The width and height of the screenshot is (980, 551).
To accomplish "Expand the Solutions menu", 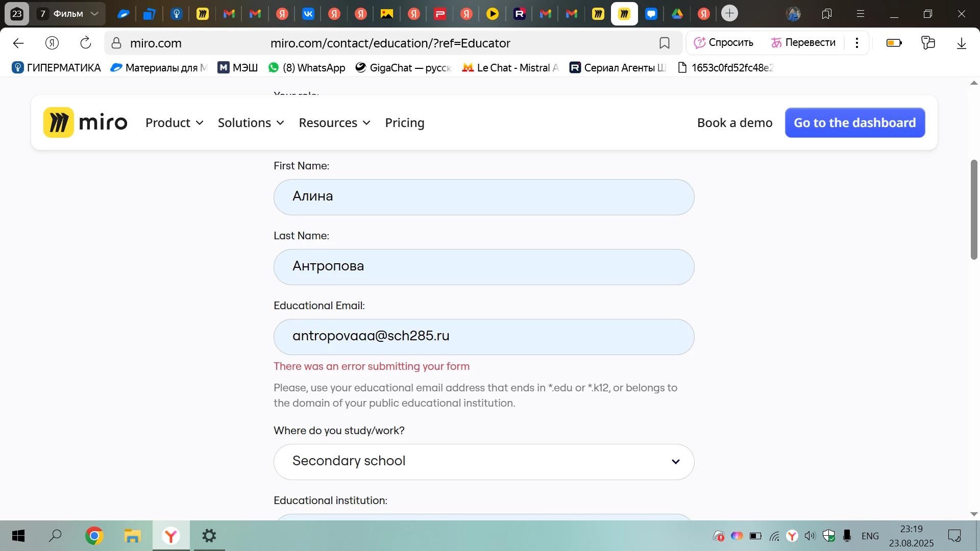I will pyautogui.click(x=251, y=123).
